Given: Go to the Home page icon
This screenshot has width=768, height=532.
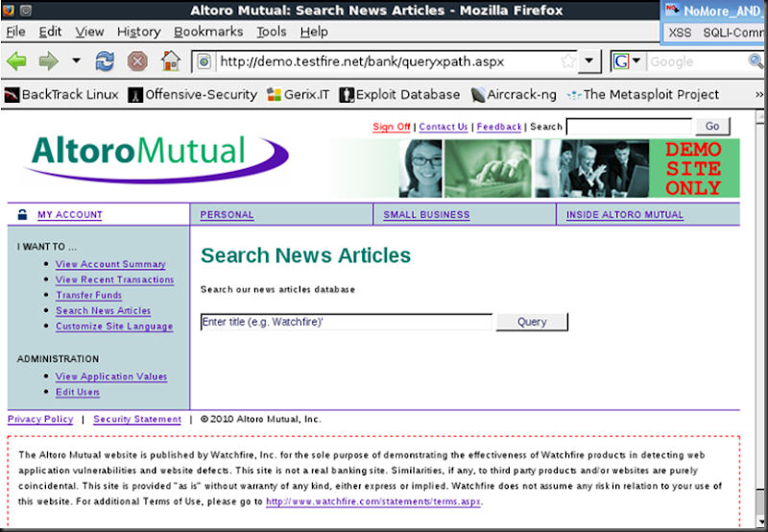Looking at the screenshot, I should (x=171, y=61).
